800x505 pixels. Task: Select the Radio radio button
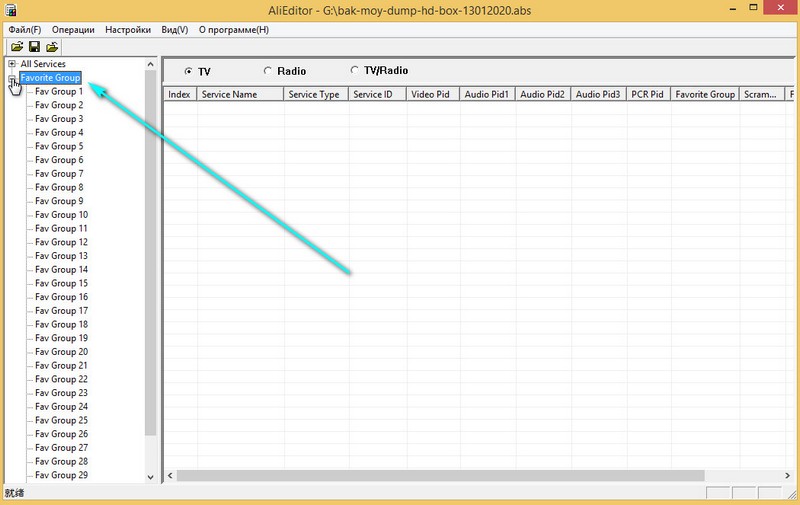(x=267, y=71)
